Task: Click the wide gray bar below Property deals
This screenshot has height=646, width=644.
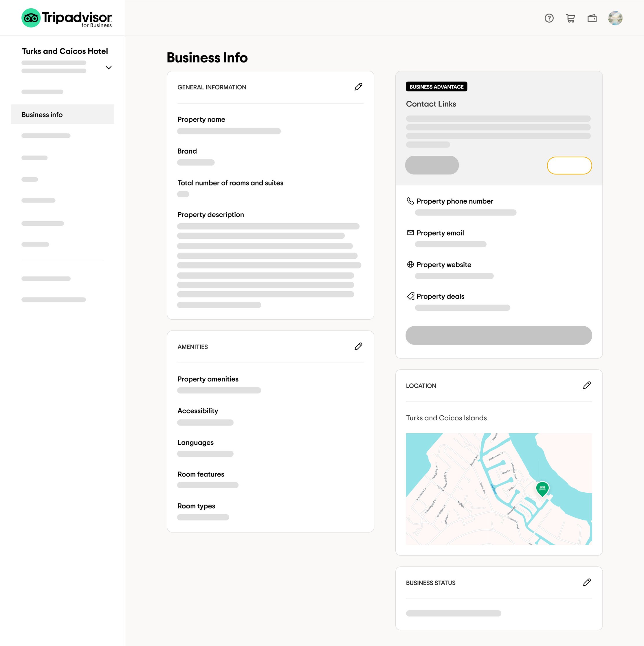Action: 499,335
